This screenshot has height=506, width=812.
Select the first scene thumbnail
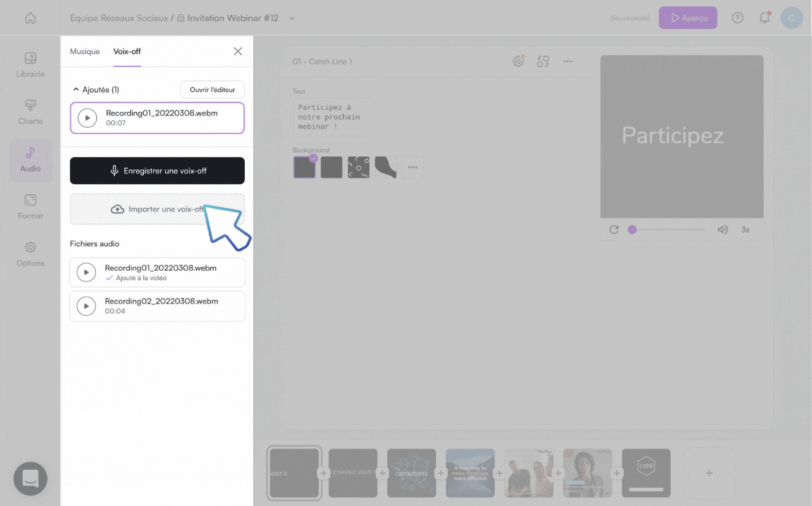294,473
